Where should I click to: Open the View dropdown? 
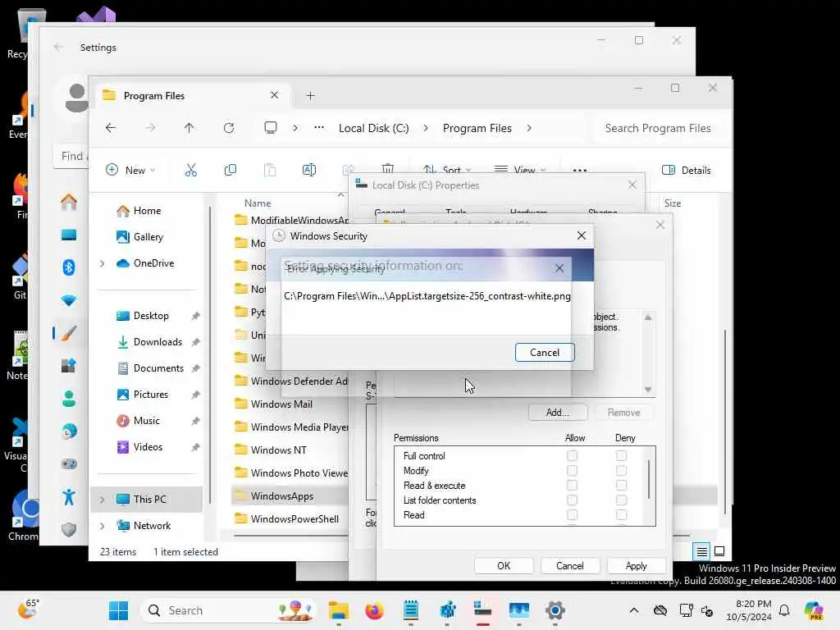tap(519, 171)
